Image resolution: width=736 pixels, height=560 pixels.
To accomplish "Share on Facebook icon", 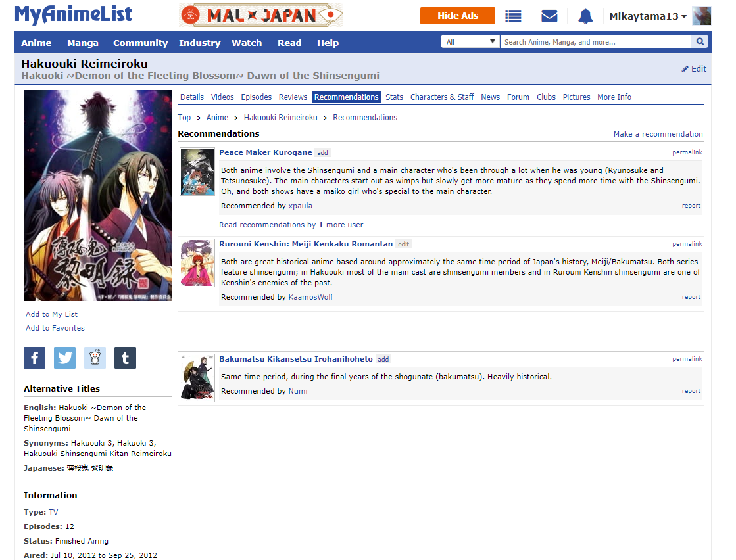I will [35, 358].
